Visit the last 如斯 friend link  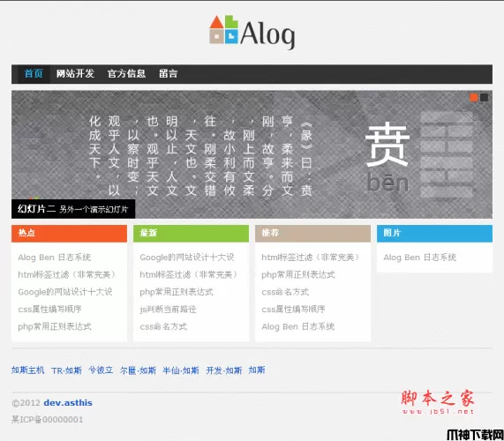(257, 370)
